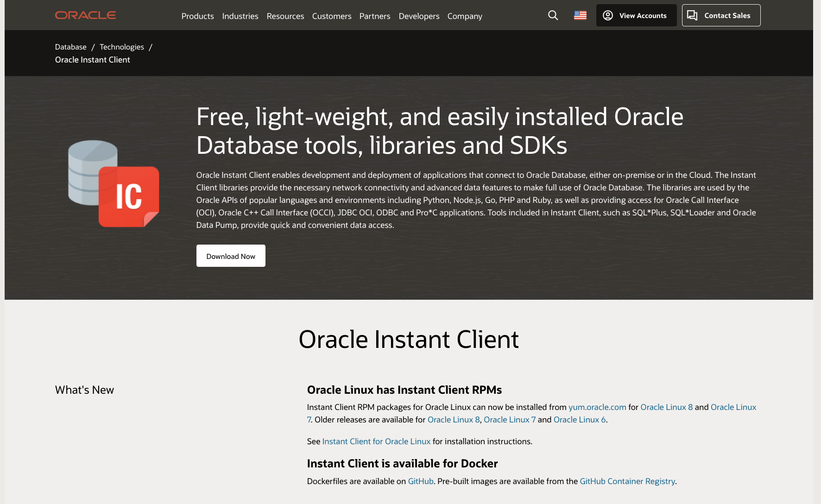Open the Products navigation dropdown
The width and height of the screenshot is (821, 504).
click(197, 16)
